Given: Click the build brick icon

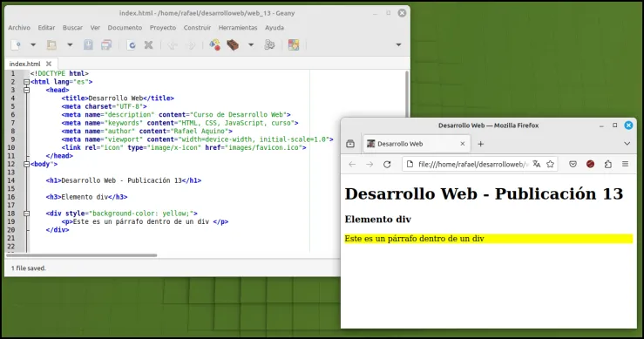Looking at the screenshot, I should coord(233,44).
